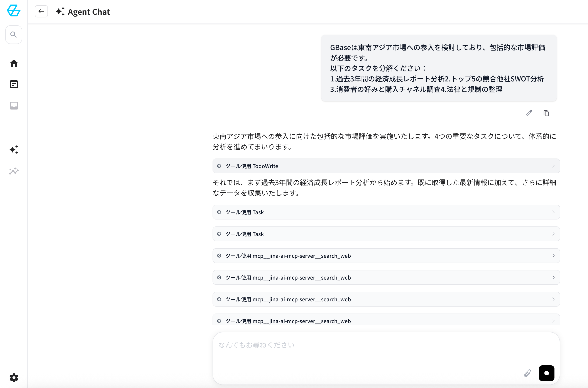Open the search icon in sidebar
The width and height of the screenshot is (588, 388).
tap(14, 35)
